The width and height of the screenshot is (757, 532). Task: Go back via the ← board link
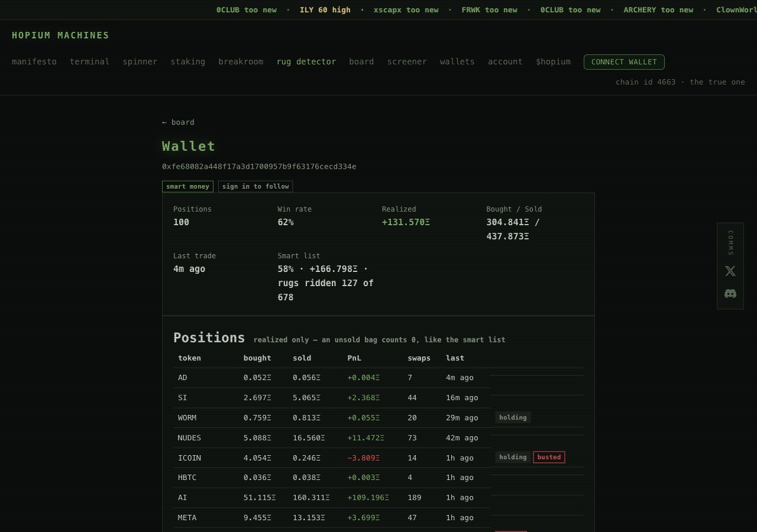coord(178,122)
